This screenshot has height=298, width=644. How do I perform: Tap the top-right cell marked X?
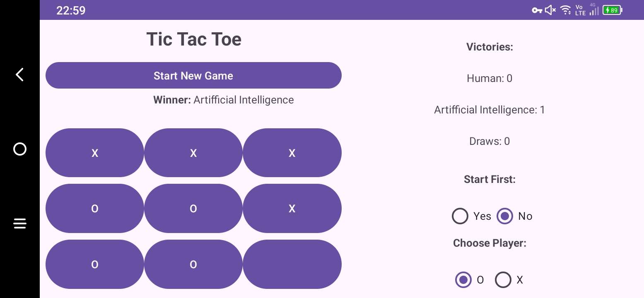pos(292,153)
